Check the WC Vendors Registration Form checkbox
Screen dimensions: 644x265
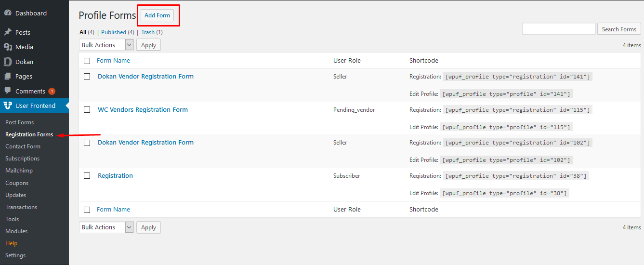(x=87, y=110)
